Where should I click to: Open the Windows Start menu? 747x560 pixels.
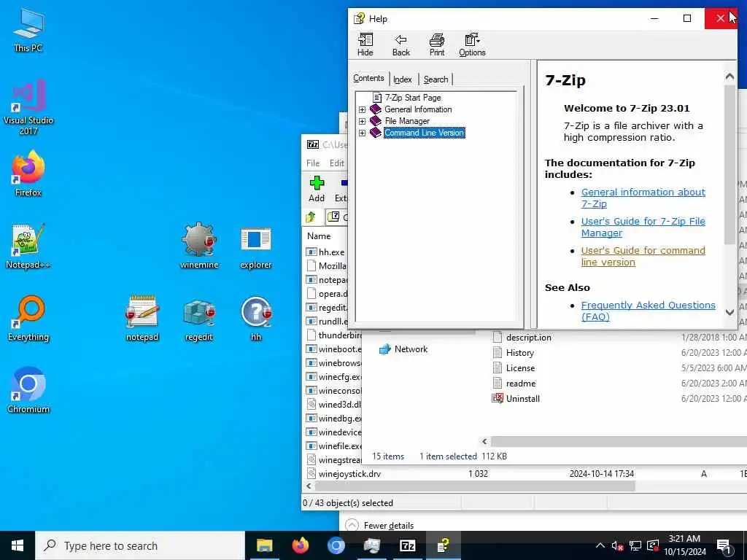point(18,545)
